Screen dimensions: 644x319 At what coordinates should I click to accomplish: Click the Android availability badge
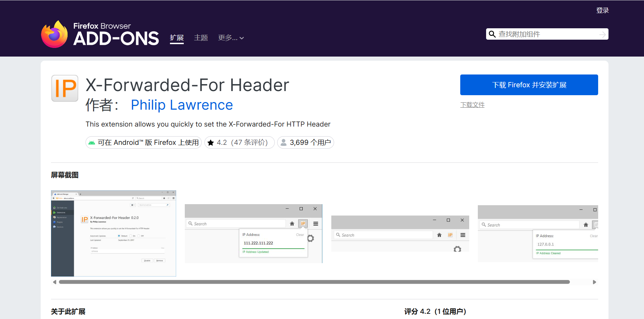(143, 142)
